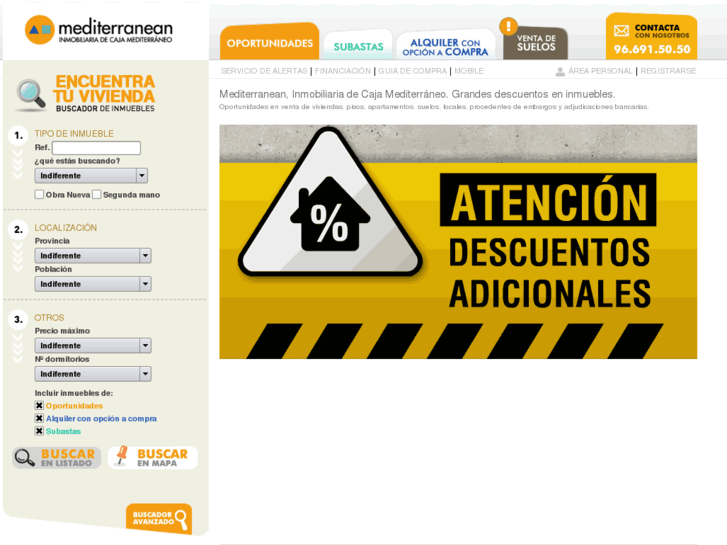Click Contacta con nosotros phone button

point(651,37)
